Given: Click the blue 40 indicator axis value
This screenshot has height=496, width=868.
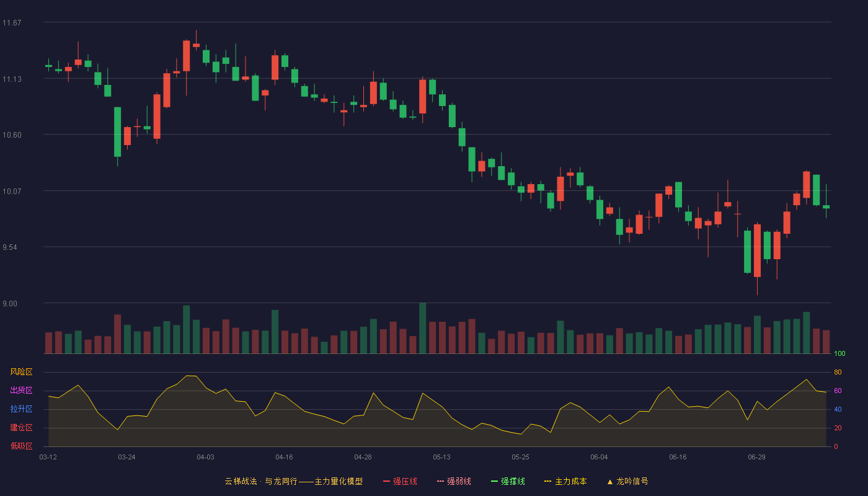Looking at the screenshot, I should coord(838,409).
